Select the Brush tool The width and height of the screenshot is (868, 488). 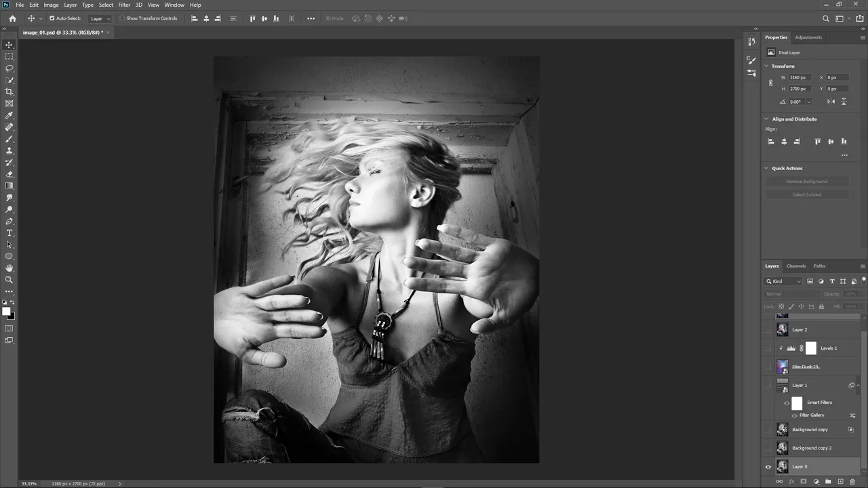[x=9, y=139]
